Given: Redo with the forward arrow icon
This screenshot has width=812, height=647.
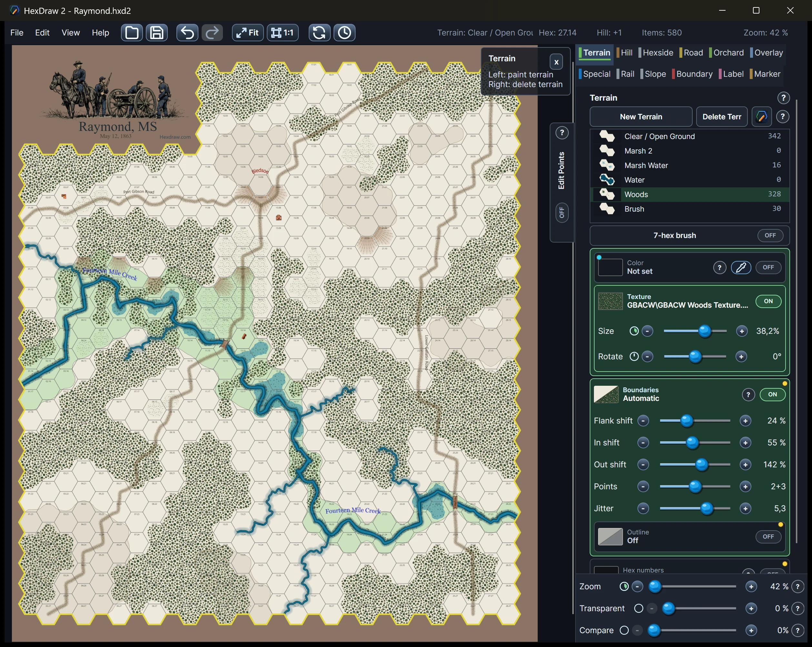Looking at the screenshot, I should tap(212, 33).
